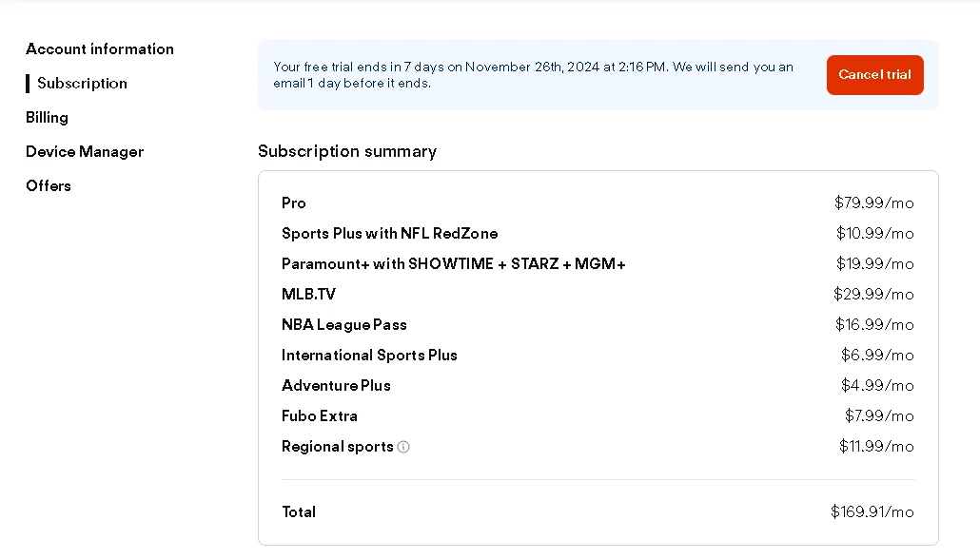This screenshot has width=980, height=559.
Task: Open Device Manager
Action: pyautogui.click(x=85, y=152)
